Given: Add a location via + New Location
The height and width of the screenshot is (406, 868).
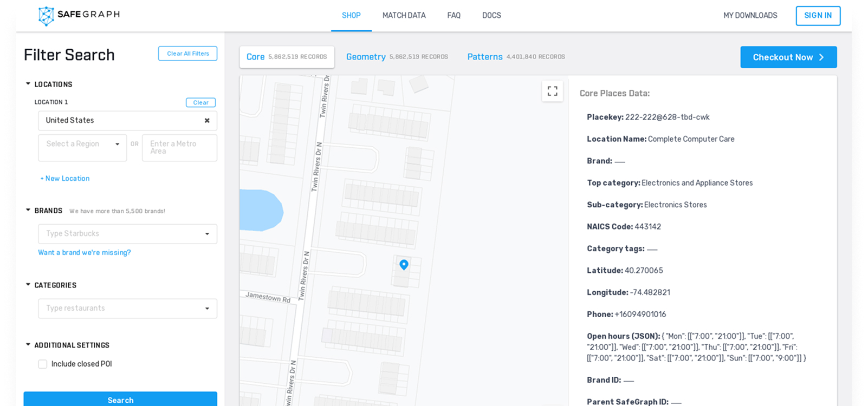Looking at the screenshot, I should click(x=65, y=179).
